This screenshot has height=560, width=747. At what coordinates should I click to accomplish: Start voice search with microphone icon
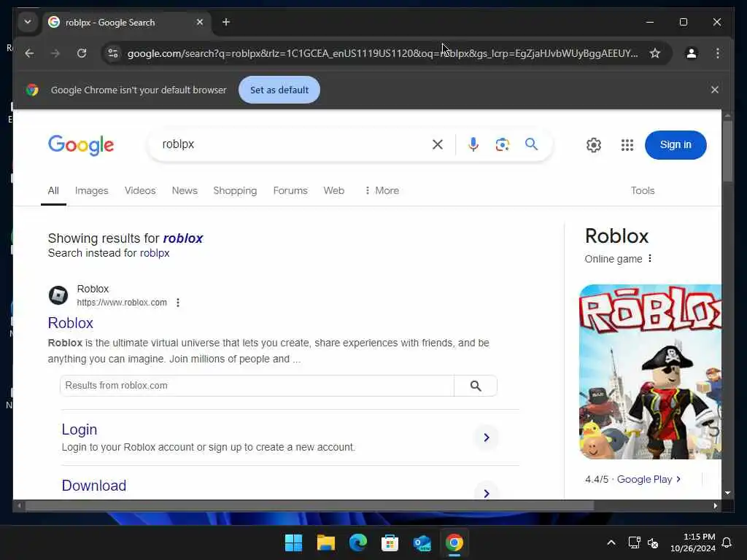[473, 144]
